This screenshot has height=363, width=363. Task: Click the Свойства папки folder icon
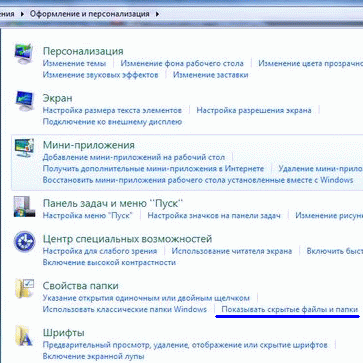[24, 288]
